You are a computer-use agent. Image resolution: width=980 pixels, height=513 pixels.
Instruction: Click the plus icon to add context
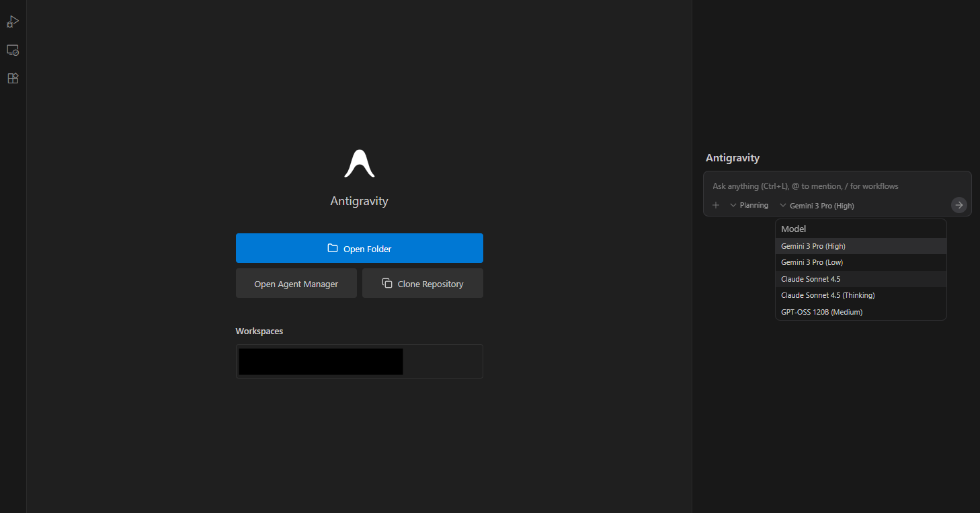pyautogui.click(x=716, y=205)
